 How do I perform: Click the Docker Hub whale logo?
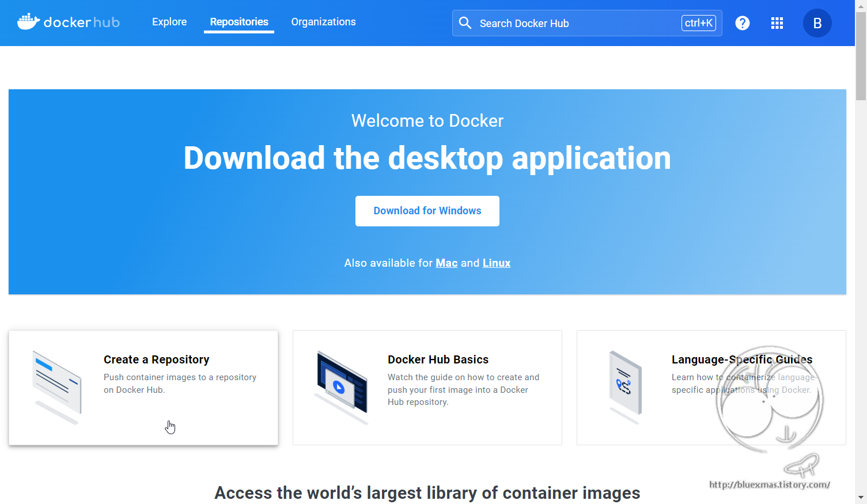tap(69, 22)
